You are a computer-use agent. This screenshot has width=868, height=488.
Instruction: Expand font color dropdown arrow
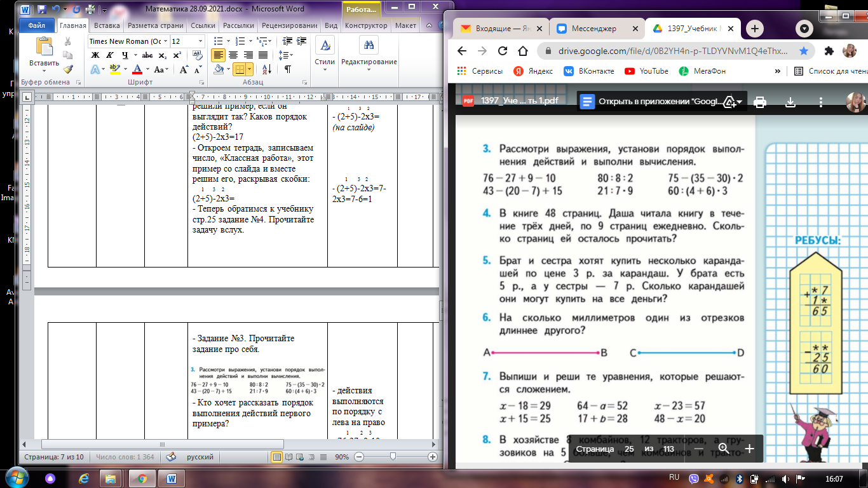click(x=147, y=69)
